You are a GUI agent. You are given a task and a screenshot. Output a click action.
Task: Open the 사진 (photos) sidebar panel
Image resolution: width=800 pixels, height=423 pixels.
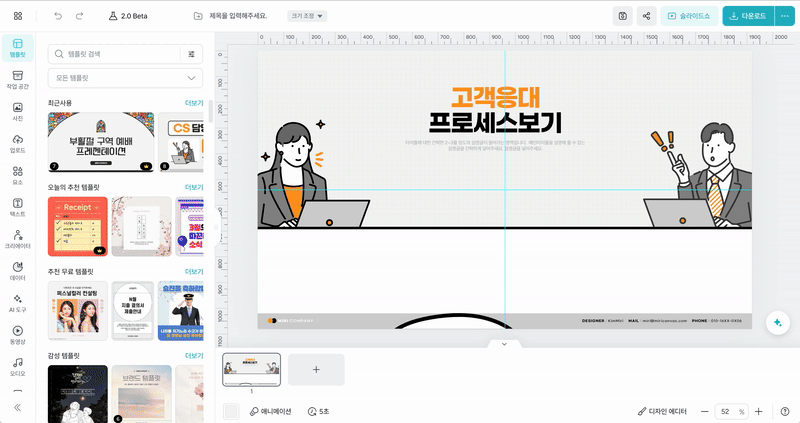[17, 111]
